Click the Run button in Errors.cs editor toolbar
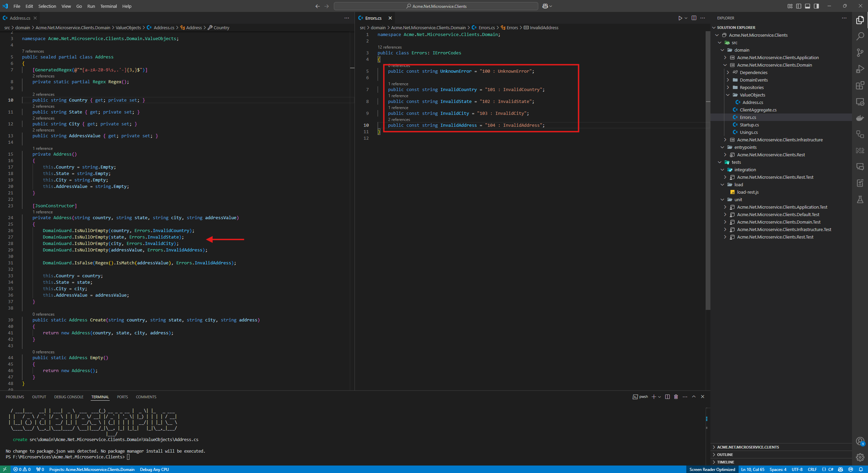Screen dimensions: 868x473 click(680, 18)
